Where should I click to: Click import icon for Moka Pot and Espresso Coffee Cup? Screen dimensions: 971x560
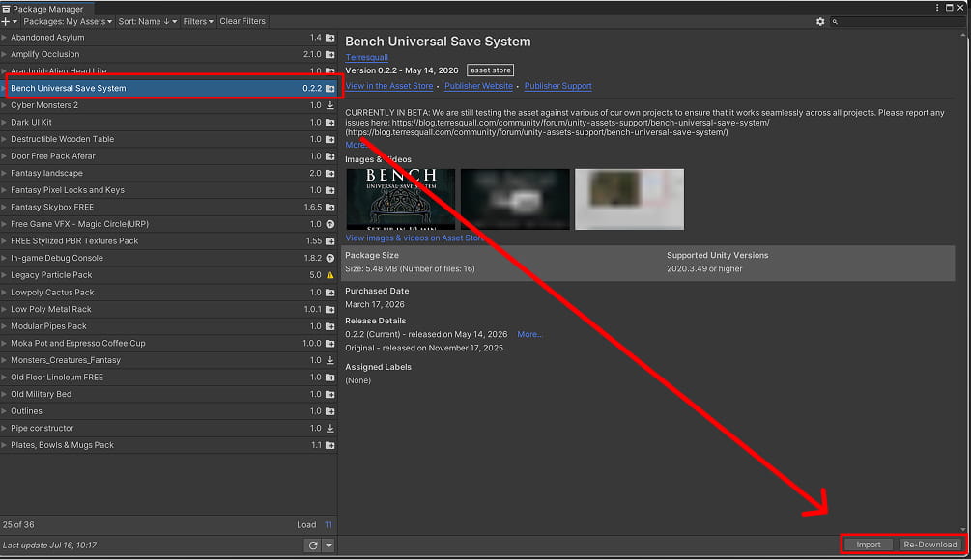[330, 344]
